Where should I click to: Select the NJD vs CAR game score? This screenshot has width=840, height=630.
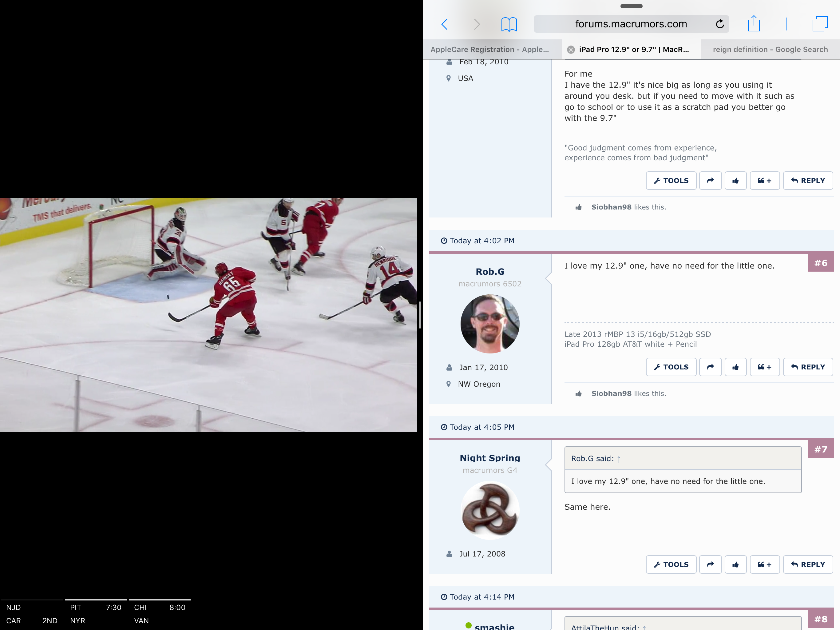click(x=32, y=614)
